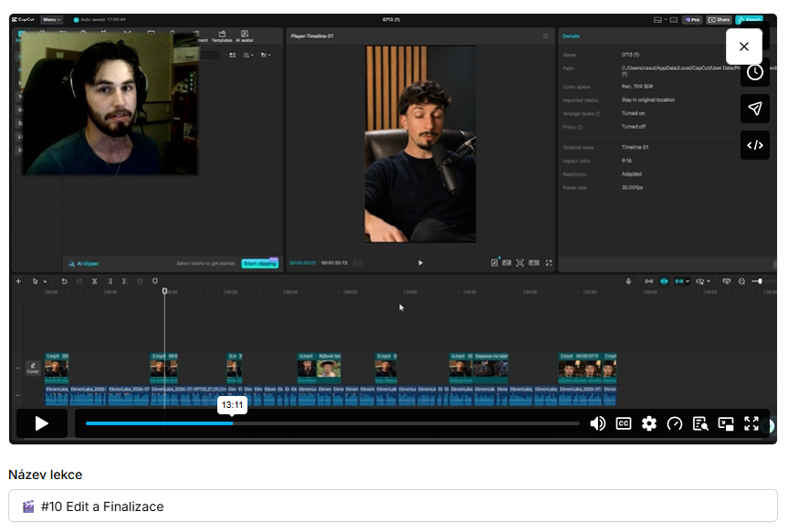The height and width of the screenshot is (532, 788).
Task: Toggle picture-in-picture mode
Action: click(726, 423)
